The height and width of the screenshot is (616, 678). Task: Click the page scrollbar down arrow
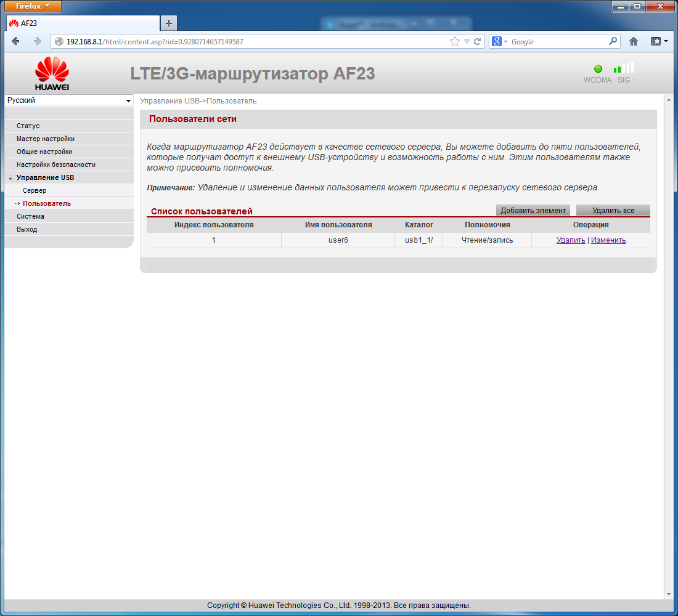[x=669, y=594]
